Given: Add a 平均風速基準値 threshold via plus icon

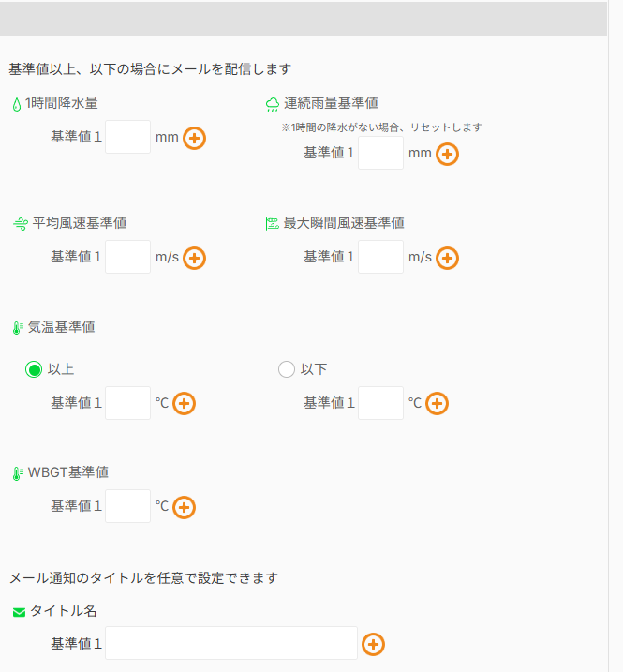Looking at the screenshot, I should point(194,258).
